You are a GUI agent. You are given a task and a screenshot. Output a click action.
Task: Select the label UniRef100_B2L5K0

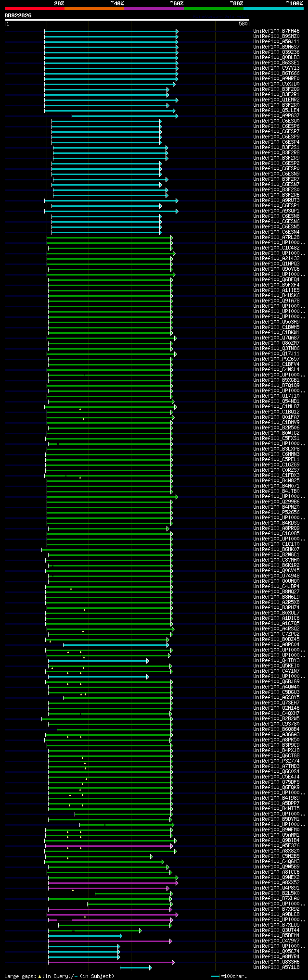click(x=276, y=893)
